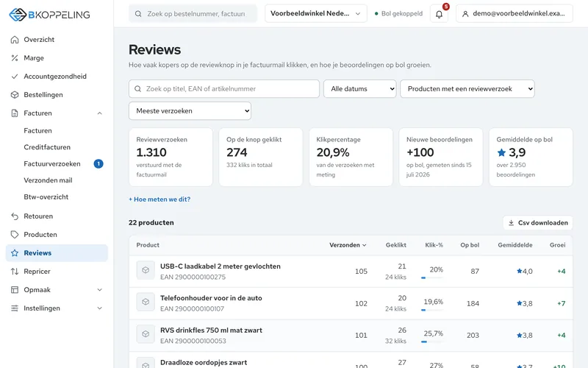Go to Overzicht in the sidebar
Viewport: 588px width, 368px height.
[x=57, y=40]
